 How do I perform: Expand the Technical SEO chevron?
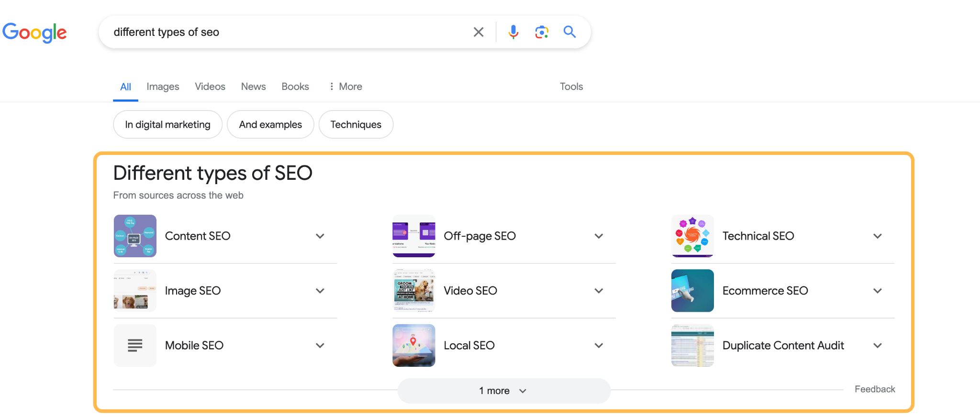[878, 236]
